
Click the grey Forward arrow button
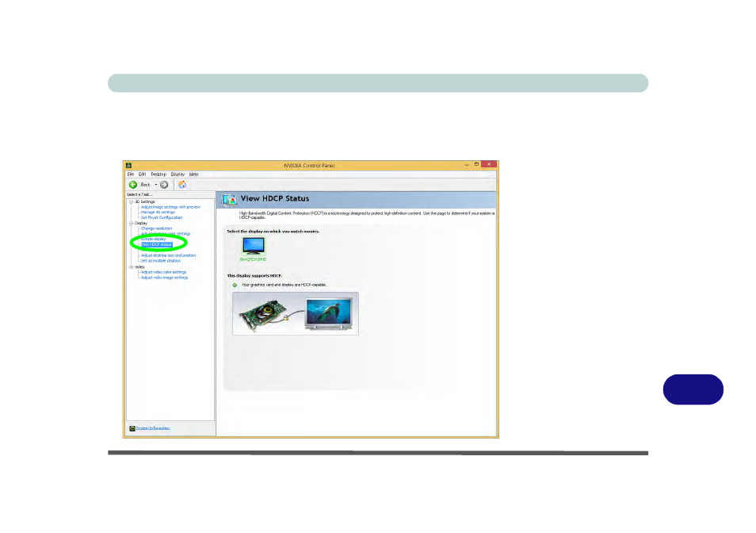click(164, 185)
